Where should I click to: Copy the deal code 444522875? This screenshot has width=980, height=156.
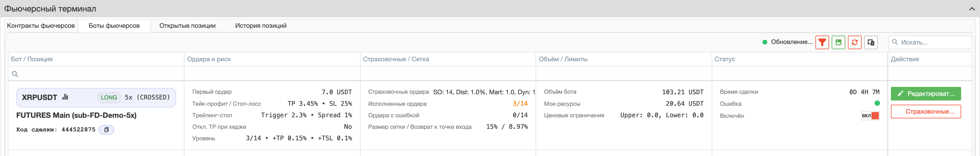tap(107, 130)
